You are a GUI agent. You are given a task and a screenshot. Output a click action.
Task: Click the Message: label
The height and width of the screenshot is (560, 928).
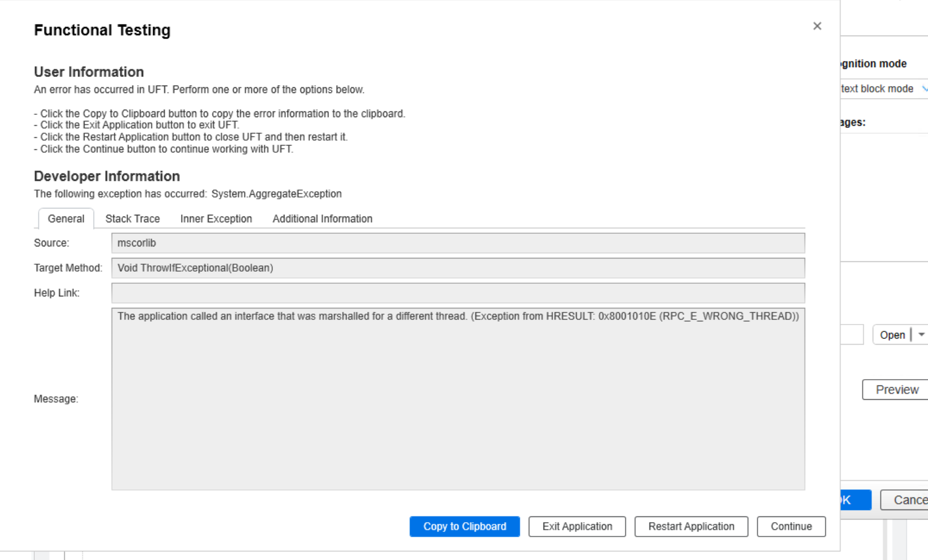pyautogui.click(x=56, y=399)
